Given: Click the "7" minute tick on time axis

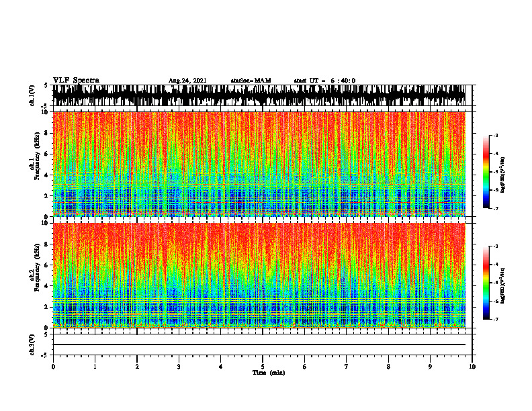Looking at the screenshot, I should [347, 367].
